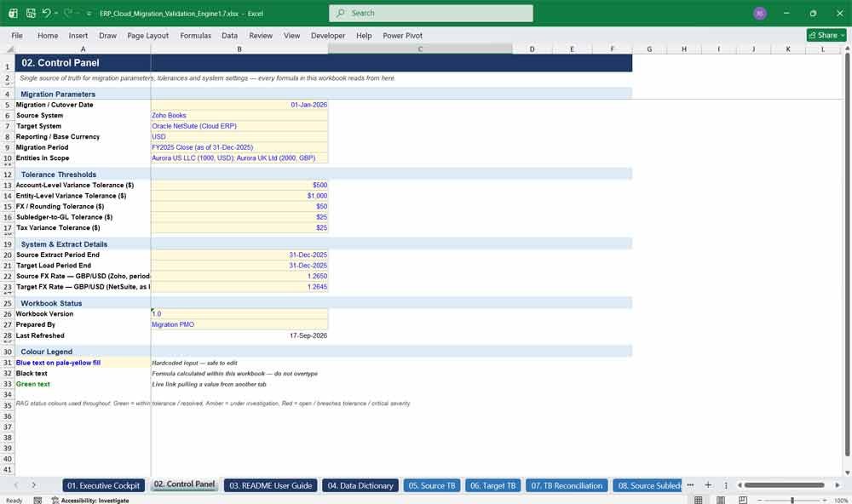Select column B header

pyautogui.click(x=239, y=49)
